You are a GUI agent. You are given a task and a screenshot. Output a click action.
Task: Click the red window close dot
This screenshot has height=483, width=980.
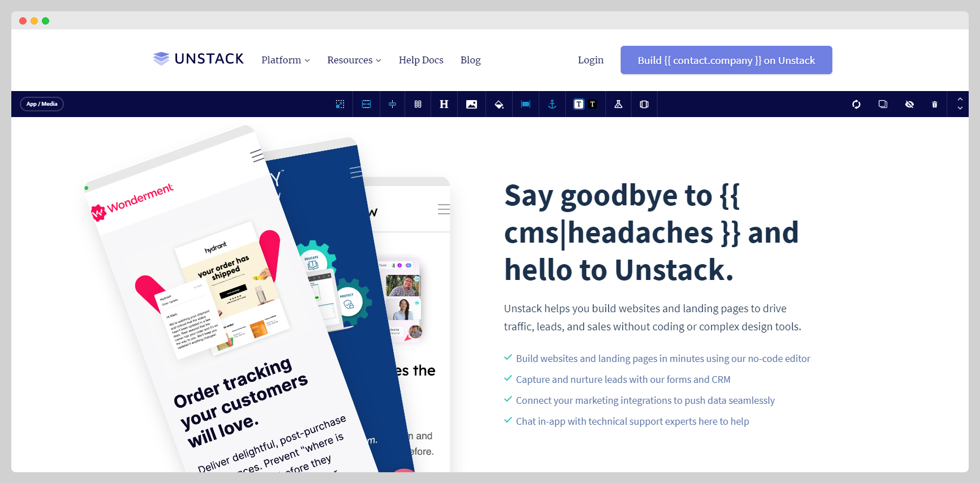(x=23, y=21)
